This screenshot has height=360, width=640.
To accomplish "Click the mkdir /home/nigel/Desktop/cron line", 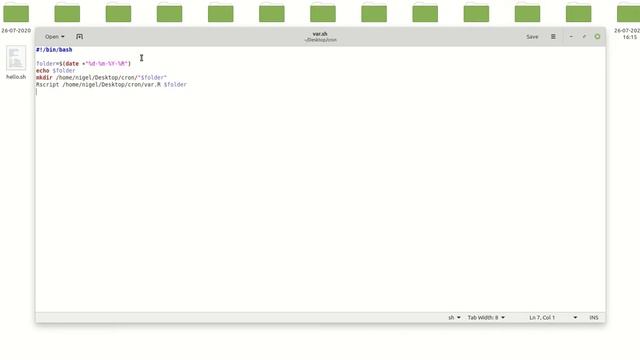I will click(101, 78).
